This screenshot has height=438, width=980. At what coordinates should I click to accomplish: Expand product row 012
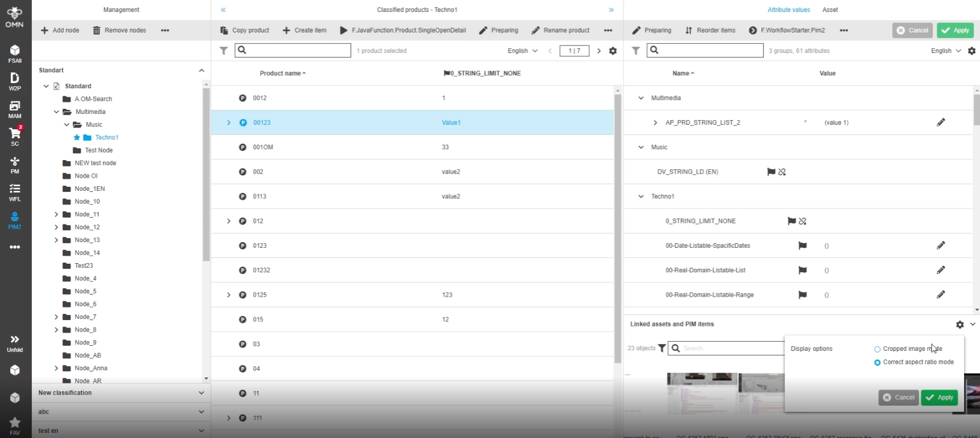pos(229,221)
